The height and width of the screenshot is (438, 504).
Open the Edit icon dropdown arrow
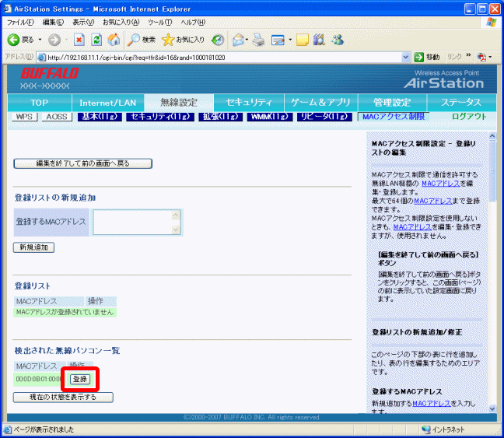coord(290,40)
